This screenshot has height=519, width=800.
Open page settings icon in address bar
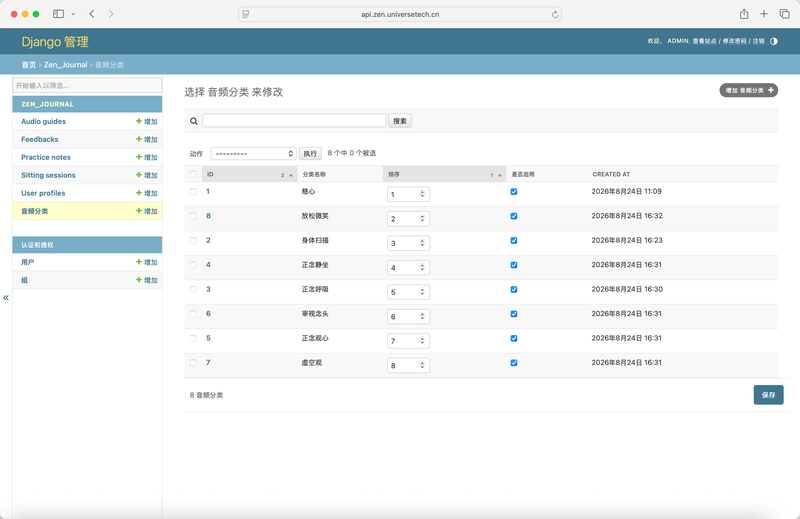point(245,14)
